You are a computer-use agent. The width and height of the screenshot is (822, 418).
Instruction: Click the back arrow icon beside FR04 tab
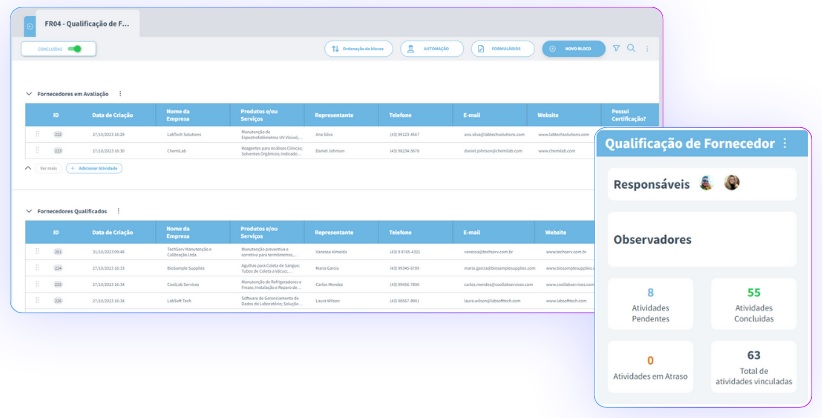30,22
